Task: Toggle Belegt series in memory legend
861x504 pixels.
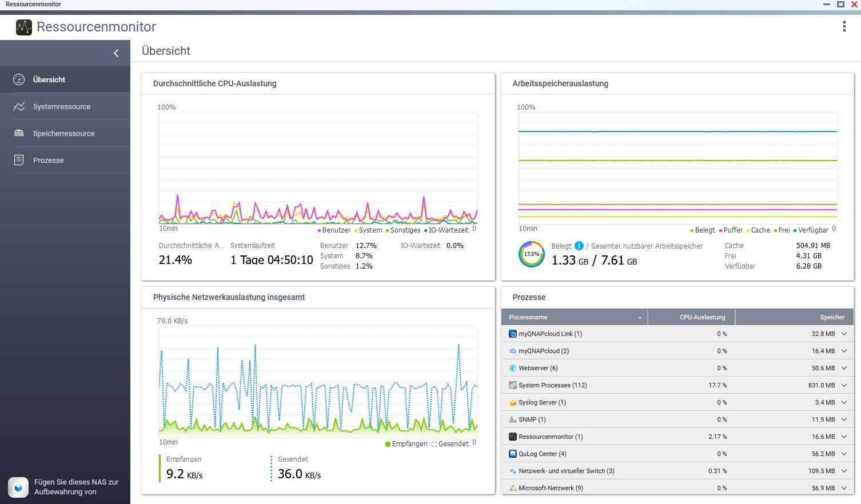Action: point(703,230)
